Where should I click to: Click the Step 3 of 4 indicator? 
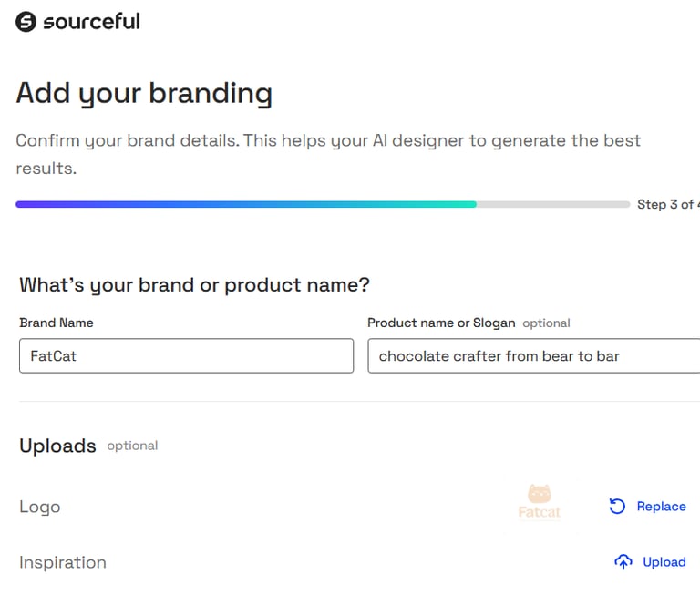pyautogui.click(x=666, y=204)
